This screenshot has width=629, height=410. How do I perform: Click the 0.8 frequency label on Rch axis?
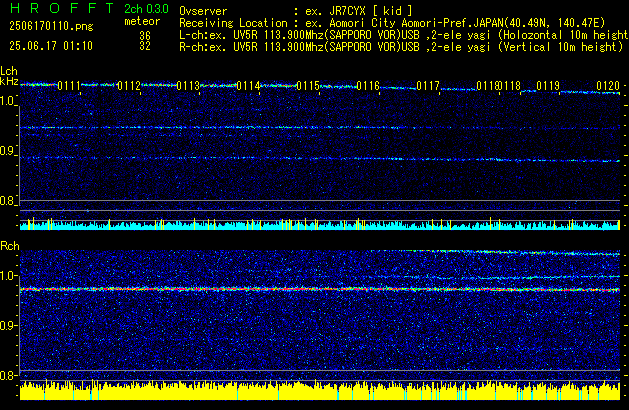point(7,375)
